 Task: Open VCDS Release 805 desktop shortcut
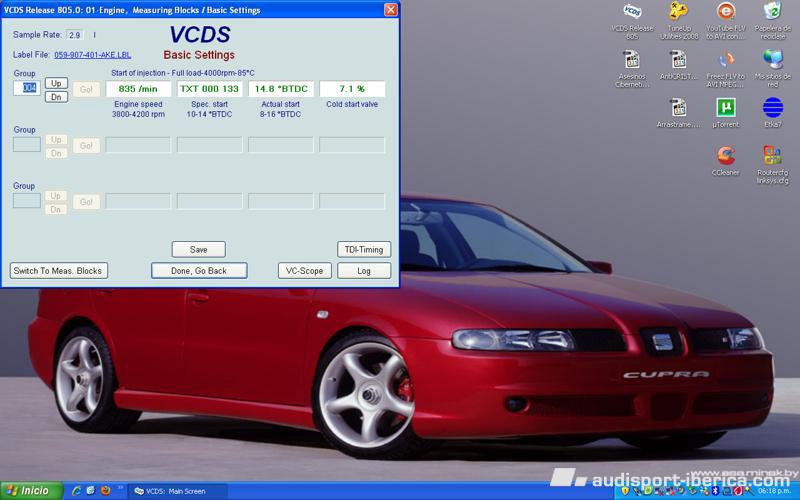pyautogui.click(x=632, y=21)
